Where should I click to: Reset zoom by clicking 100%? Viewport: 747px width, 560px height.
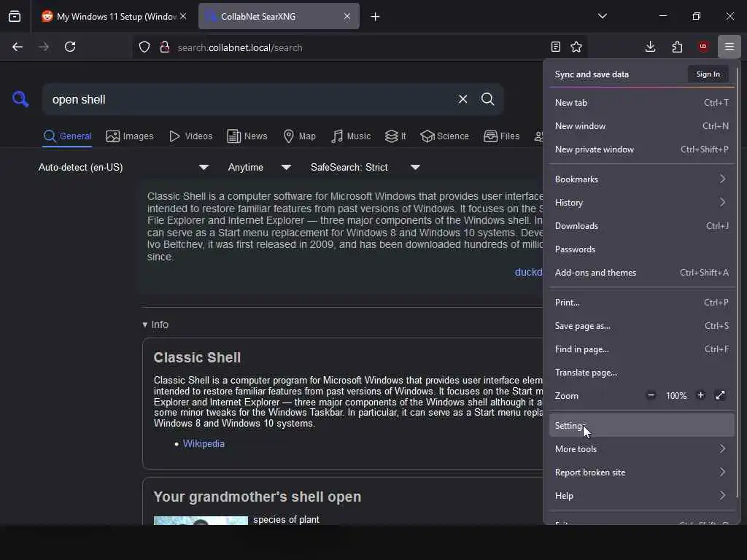point(676,396)
